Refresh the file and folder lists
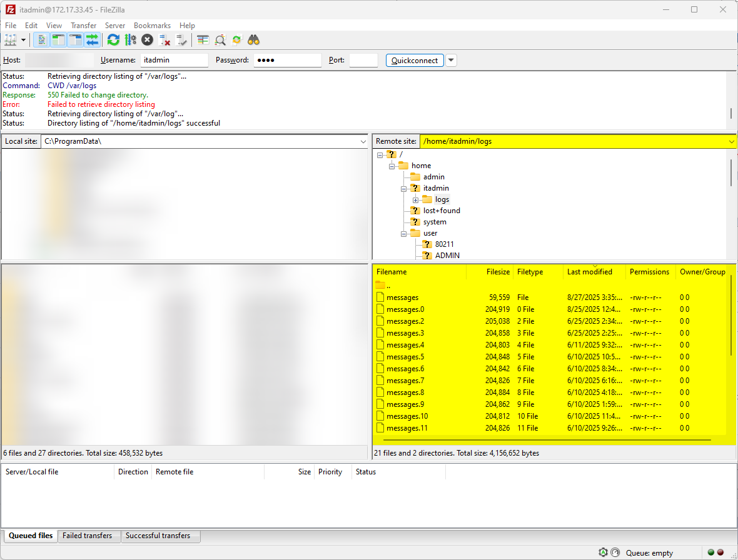The width and height of the screenshot is (738, 560). point(113,40)
